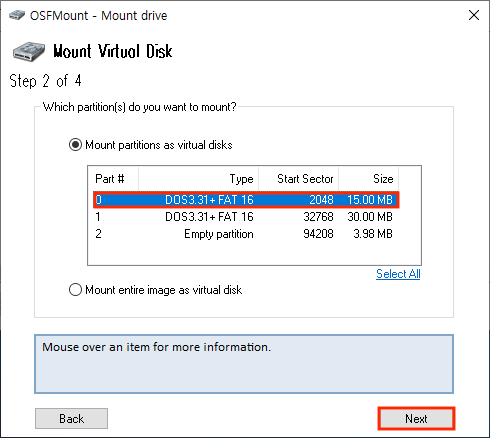Click the Start Sector column header

299,179
